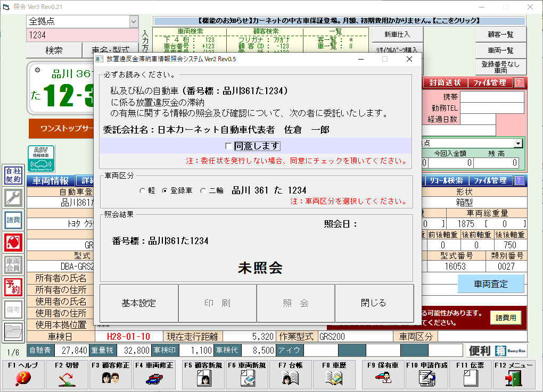The image size is (543, 392).
Task: Click the 類別番号 value 0027
Action: click(x=506, y=266)
